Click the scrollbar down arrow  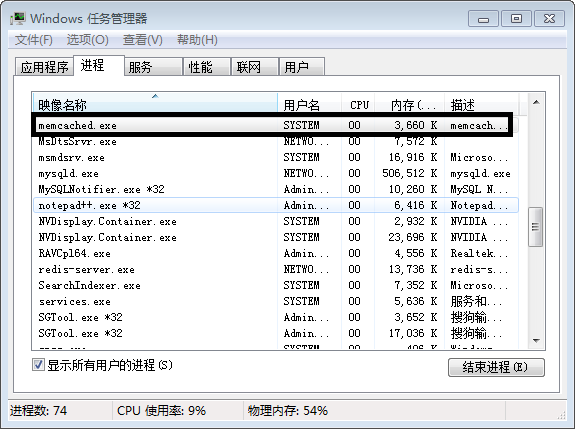tap(536, 341)
